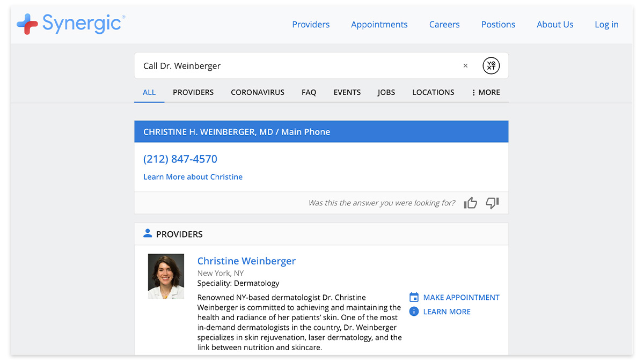Click the LEARN MORE provider link

tap(447, 312)
